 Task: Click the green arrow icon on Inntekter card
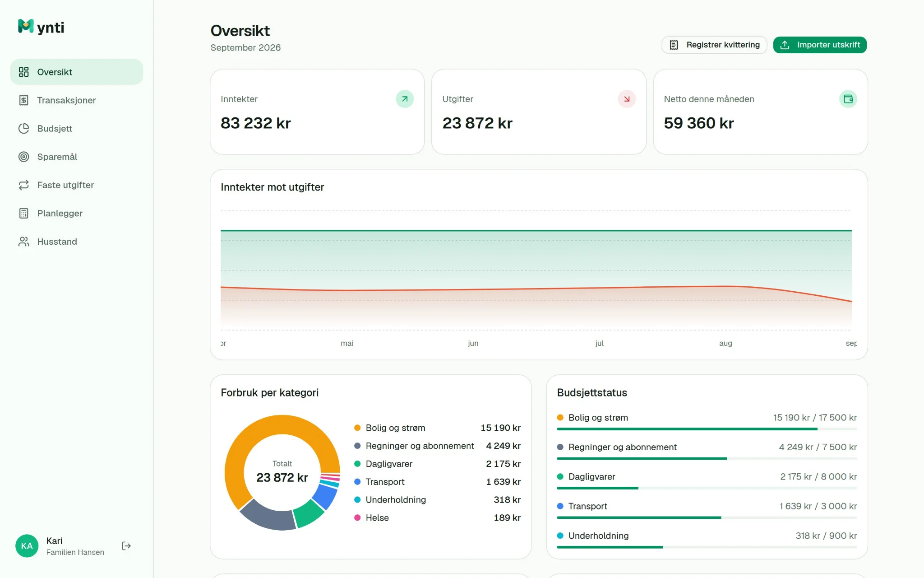[x=405, y=99]
